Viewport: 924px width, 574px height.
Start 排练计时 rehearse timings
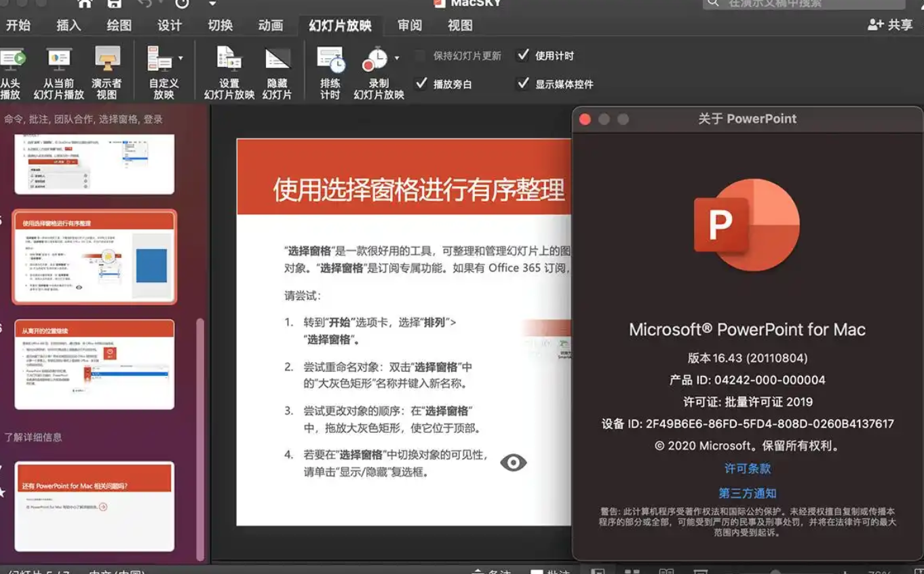pyautogui.click(x=330, y=73)
